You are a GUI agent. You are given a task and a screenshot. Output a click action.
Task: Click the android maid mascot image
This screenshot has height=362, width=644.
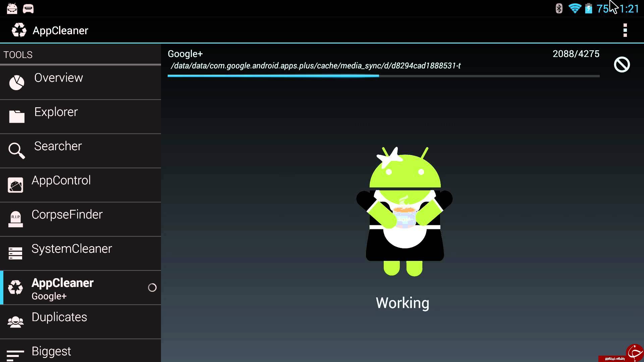[x=404, y=211]
